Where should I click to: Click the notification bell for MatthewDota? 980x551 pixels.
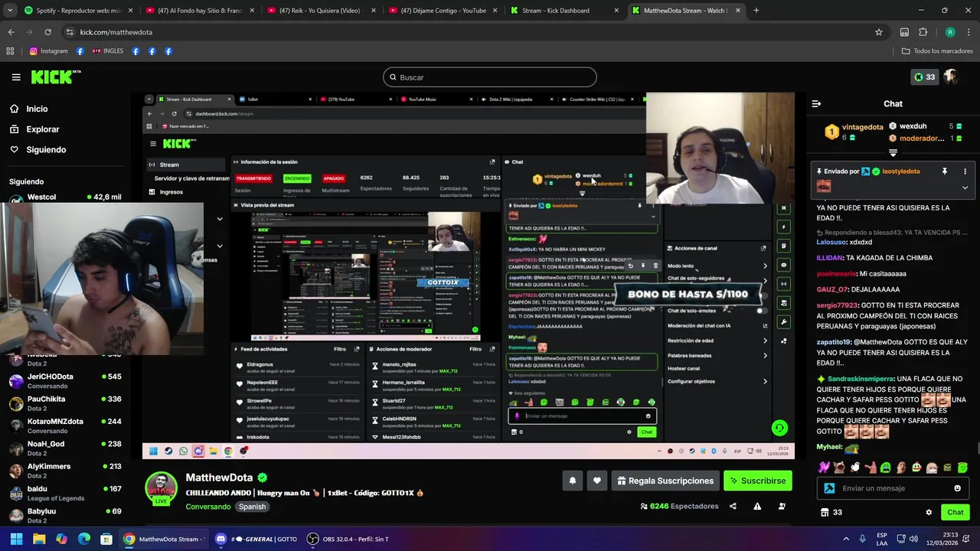point(572,481)
